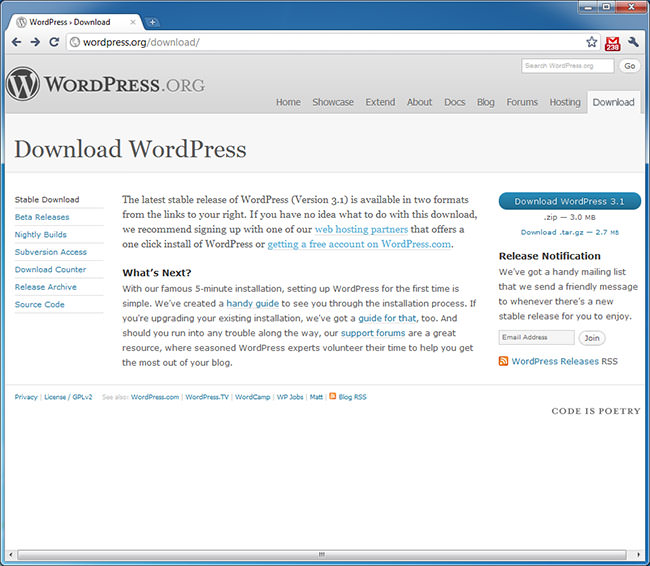Viewport: 650px width, 566px height.
Task: Click the WORDPRESS.ORG title text
Action: pyautogui.click(x=124, y=85)
